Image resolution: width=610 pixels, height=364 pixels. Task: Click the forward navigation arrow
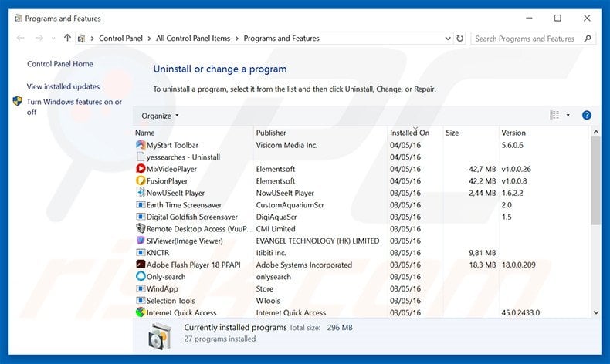pos(39,38)
